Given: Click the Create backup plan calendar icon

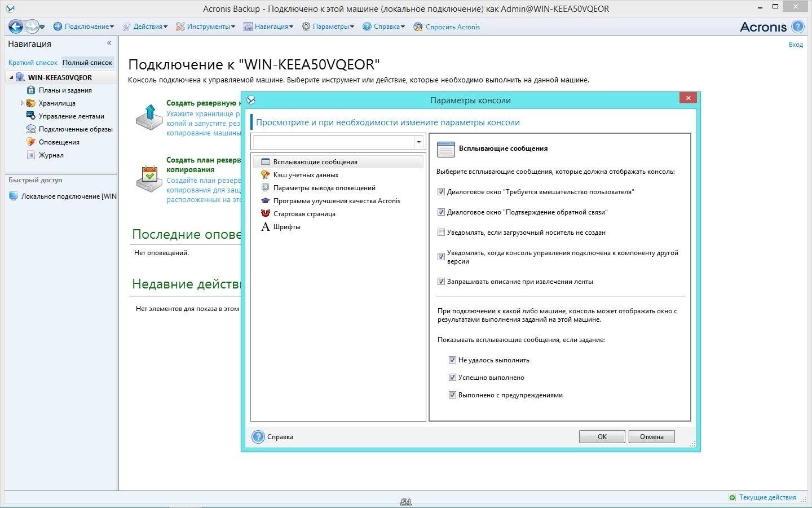Looking at the screenshot, I should pyautogui.click(x=149, y=179).
